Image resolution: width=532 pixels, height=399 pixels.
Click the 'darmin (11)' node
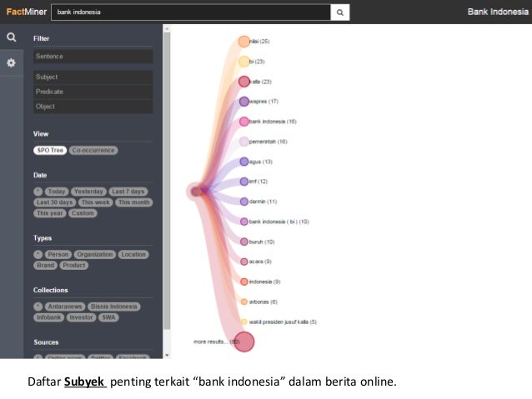[244, 202]
